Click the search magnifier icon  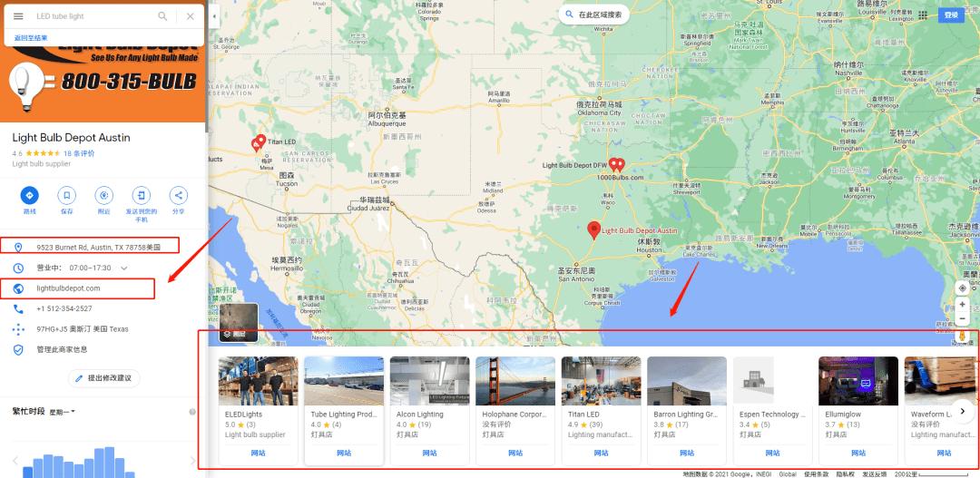pos(162,16)
